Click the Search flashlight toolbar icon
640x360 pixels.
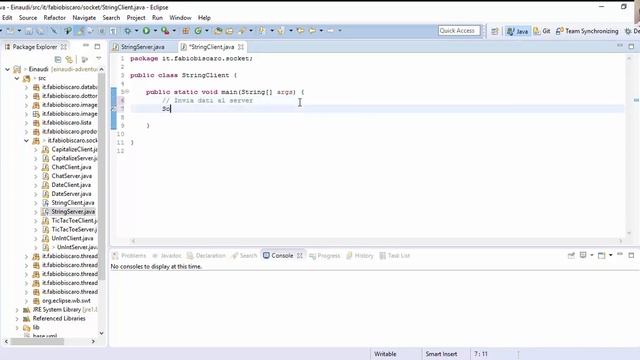pyautogui.click(x=242, y=31)
